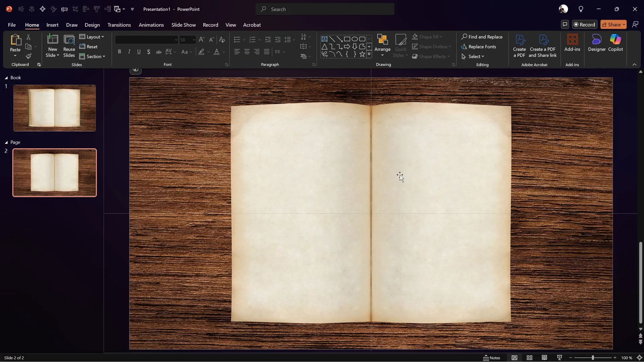This screenshot has width=644, height=362.
Task: Launch the Designer pane
Action: [x=597, y=43]
